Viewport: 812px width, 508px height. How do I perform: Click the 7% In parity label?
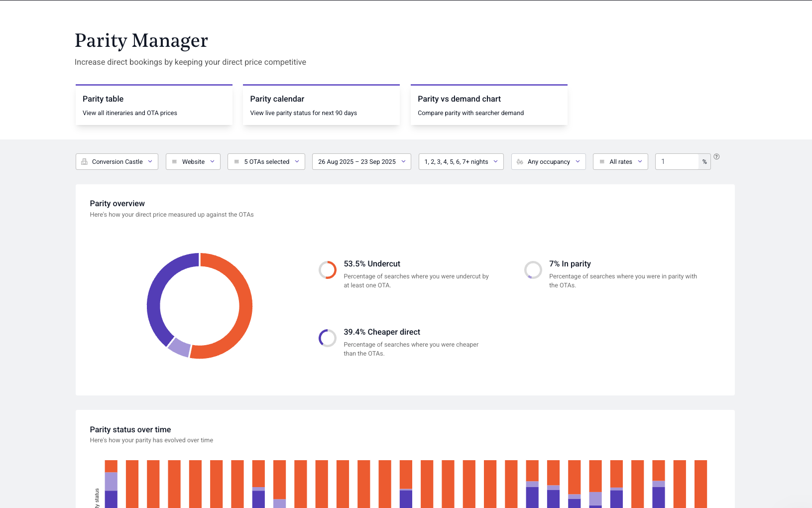(570, 264)
